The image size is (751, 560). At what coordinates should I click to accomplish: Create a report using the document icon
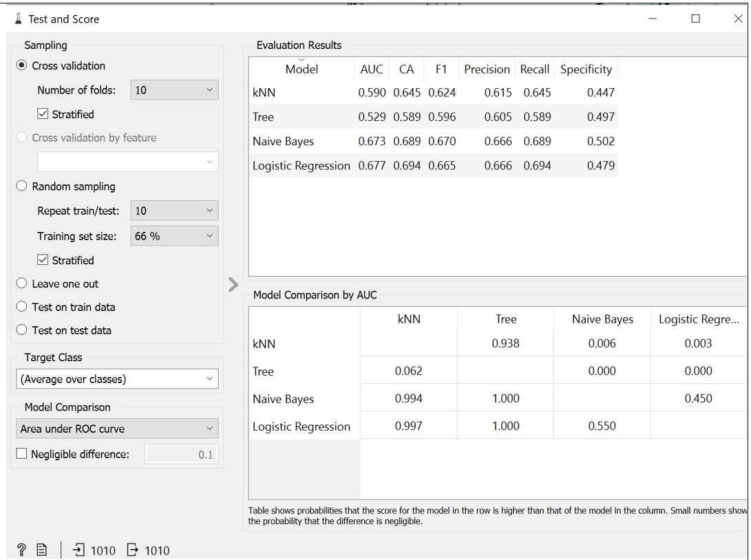pyautogui.click(x=41, y=550)
